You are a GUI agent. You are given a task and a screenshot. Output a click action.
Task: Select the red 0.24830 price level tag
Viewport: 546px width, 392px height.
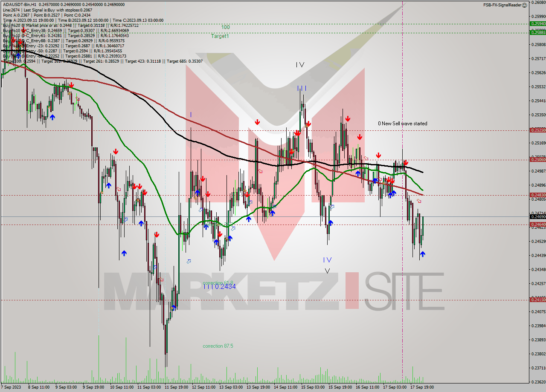click(x=537, y=195)
